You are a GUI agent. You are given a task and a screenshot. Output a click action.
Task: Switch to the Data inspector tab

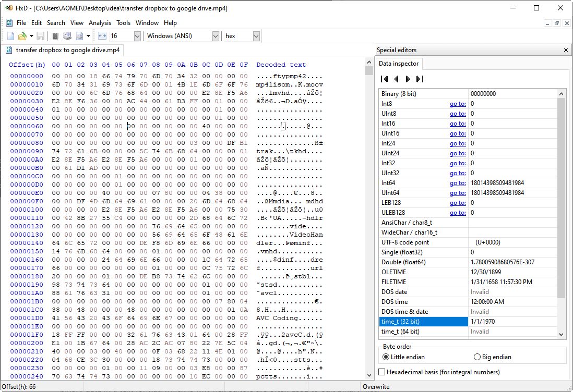click(x=399, y=64)
